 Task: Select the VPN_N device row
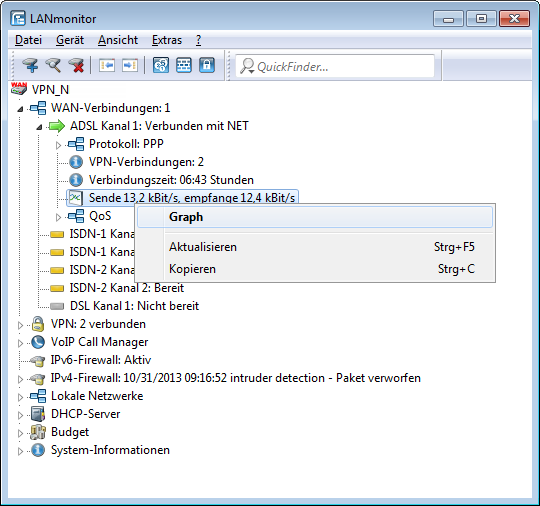pyautogui.click(x=50, y=90)
